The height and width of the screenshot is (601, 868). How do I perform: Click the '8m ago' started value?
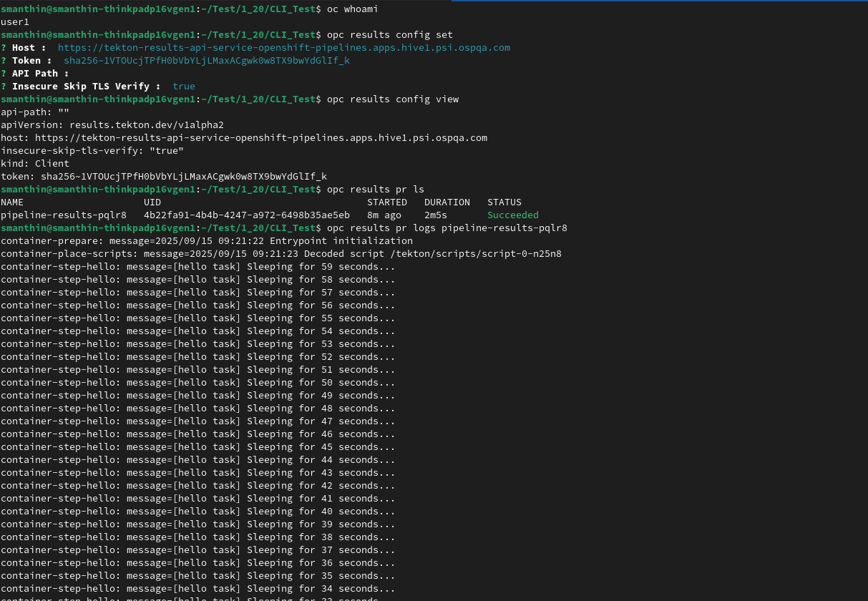[x=384, y=215]
